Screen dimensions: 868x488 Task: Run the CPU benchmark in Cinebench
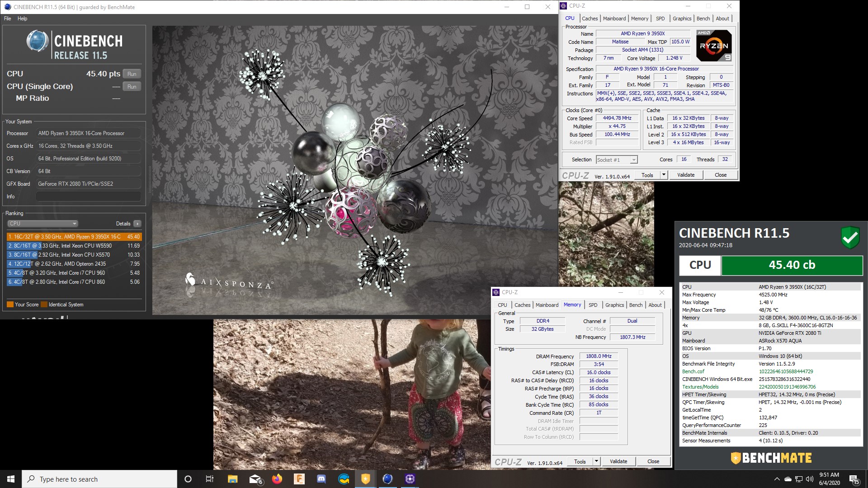click(x=132, y=74)
